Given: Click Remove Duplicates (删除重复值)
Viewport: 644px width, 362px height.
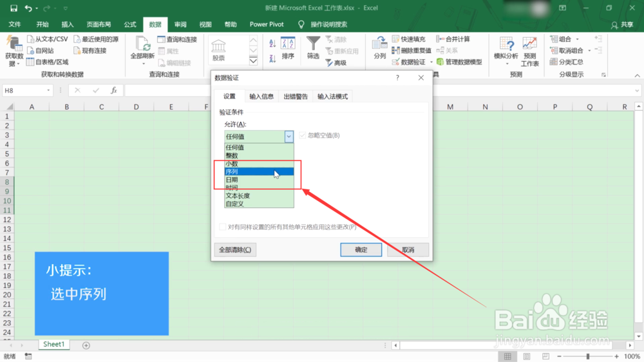Looking at the screenshot, I should pyautogui.click(x=412, y=50).
